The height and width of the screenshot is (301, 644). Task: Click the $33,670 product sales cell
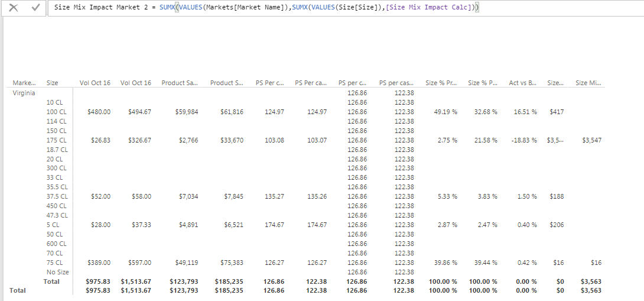click(233, 140)
